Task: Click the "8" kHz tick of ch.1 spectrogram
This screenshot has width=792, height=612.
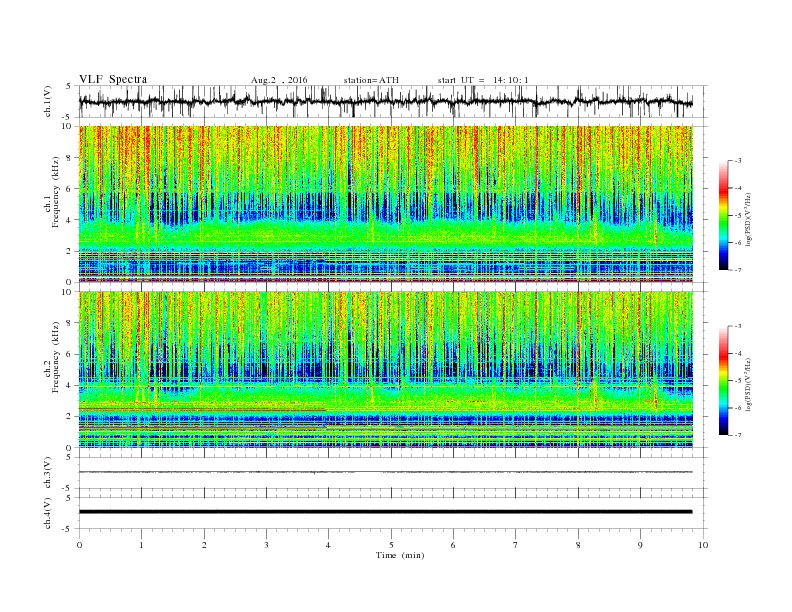Action: 70,158
